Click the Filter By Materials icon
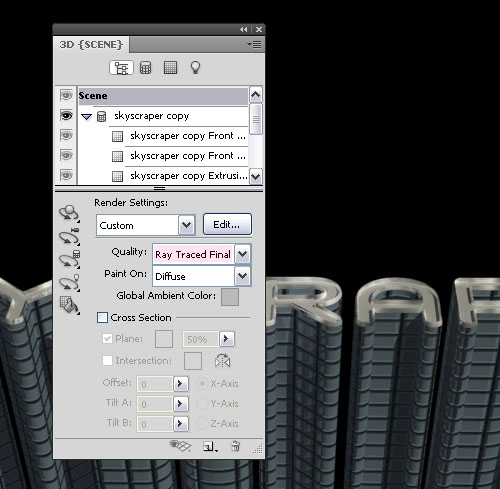500x489 pixels. pos(170,68)
